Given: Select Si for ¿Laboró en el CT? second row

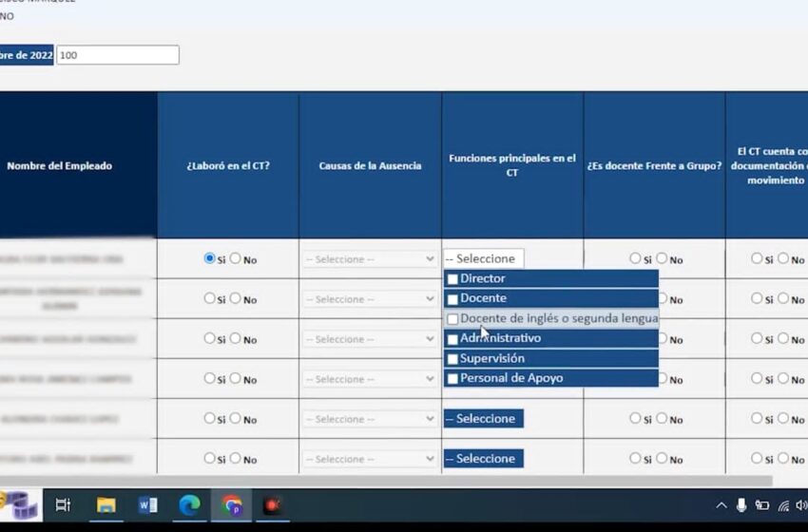Looking at the screenshot, I should pyautogui.click(x=209, y=297).
